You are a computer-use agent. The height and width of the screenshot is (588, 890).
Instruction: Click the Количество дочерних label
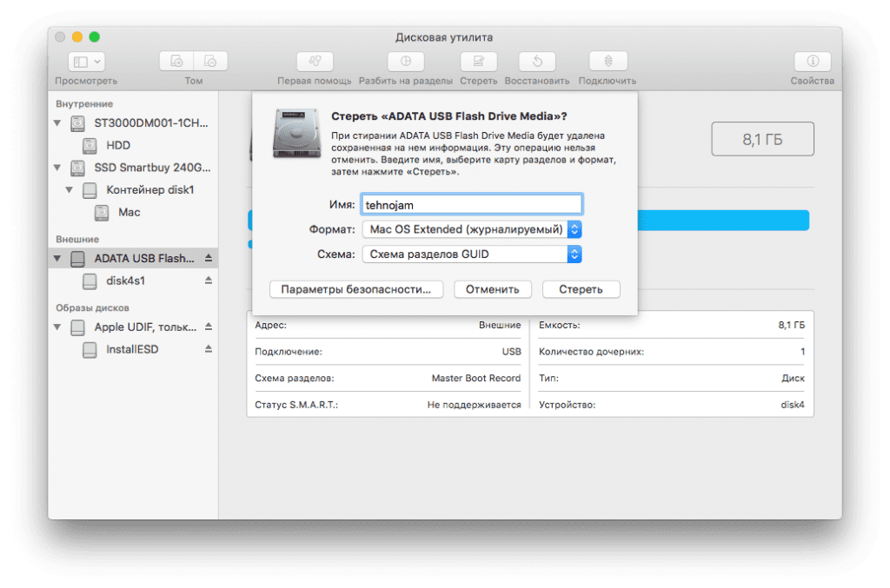tap(591, 352)
